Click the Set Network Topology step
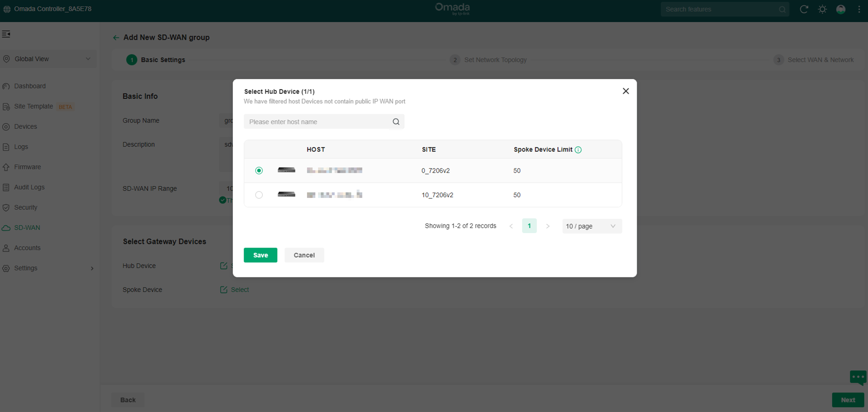The height and width of the screenshot is (412, 868). (x=488, y=60)
